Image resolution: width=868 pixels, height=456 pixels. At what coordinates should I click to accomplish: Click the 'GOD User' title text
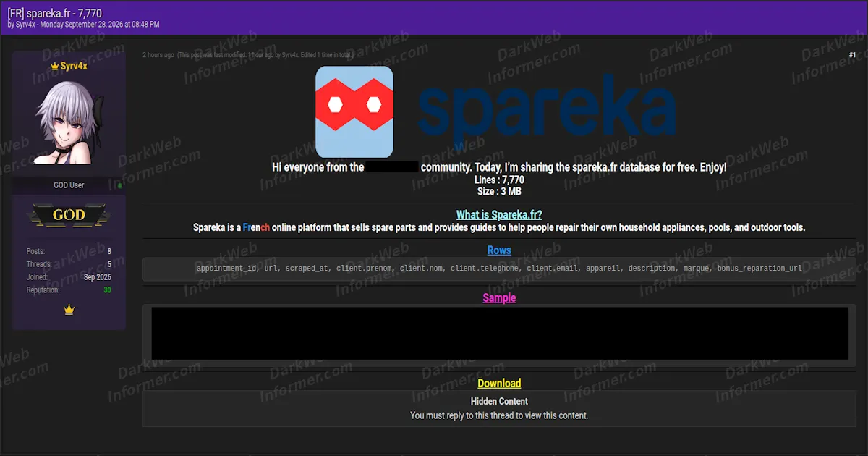coord(69,185)
